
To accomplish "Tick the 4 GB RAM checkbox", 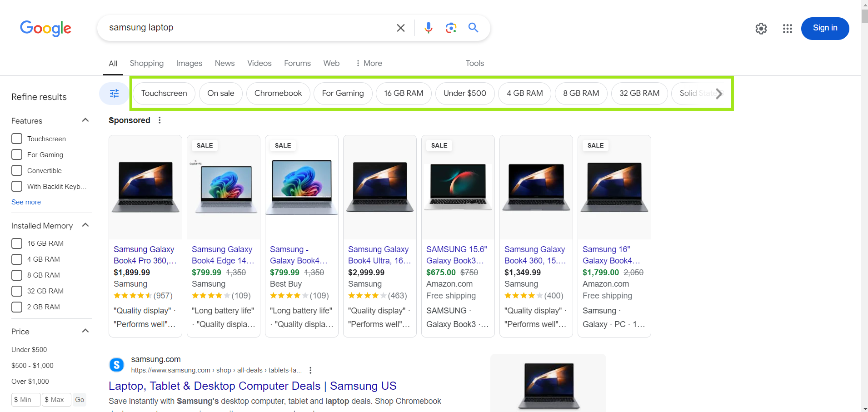I will click(x=17, y=259).
